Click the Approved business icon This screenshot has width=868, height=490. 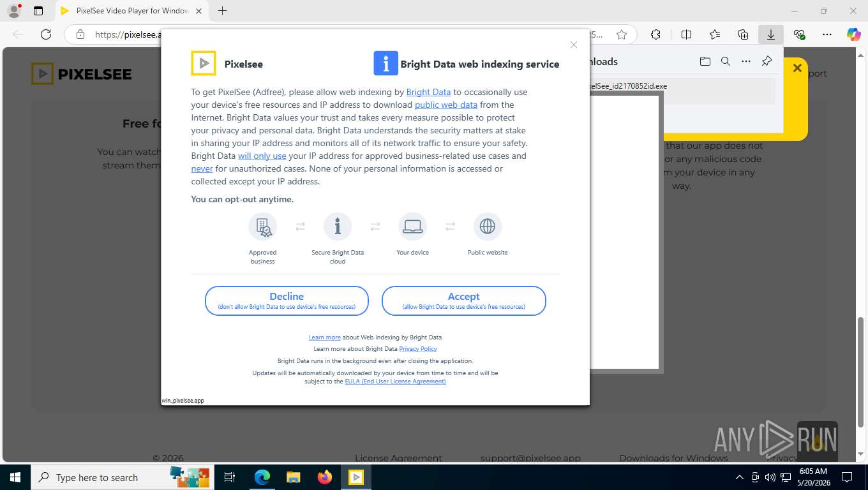[263, 226]
